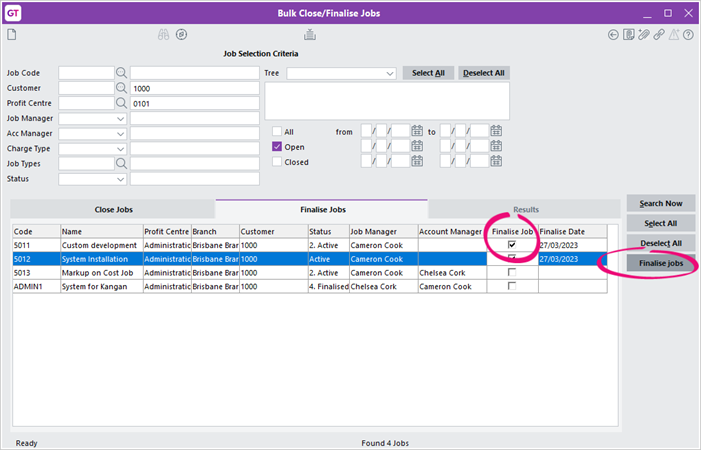Image resolution: width=701 pixels, height=450 pixels.
Task: Open Profit Centre lookup magnifier
Action: coord(122,103)
